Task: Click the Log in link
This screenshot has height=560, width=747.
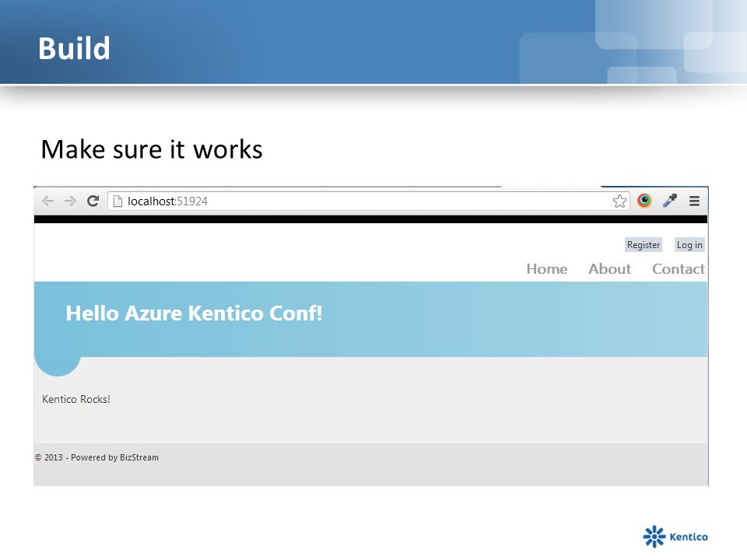Action: pyautogui.click(x=689, y=245)
